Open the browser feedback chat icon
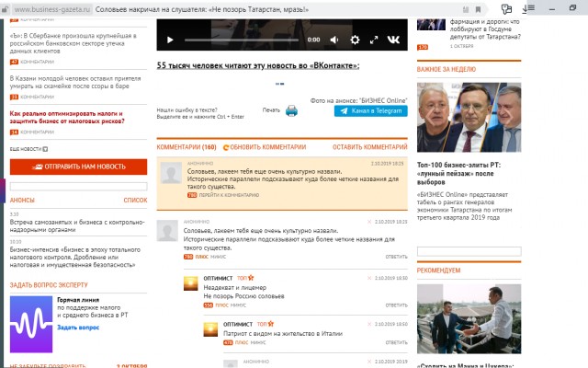The width and height of the screenshot is (588, 368). click(x=506, y=9)
